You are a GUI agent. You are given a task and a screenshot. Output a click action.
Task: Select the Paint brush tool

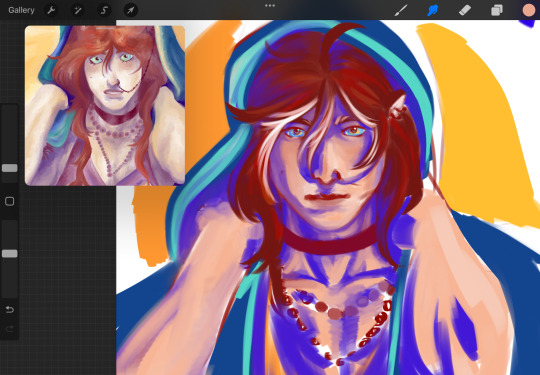(x=401, y=10)
